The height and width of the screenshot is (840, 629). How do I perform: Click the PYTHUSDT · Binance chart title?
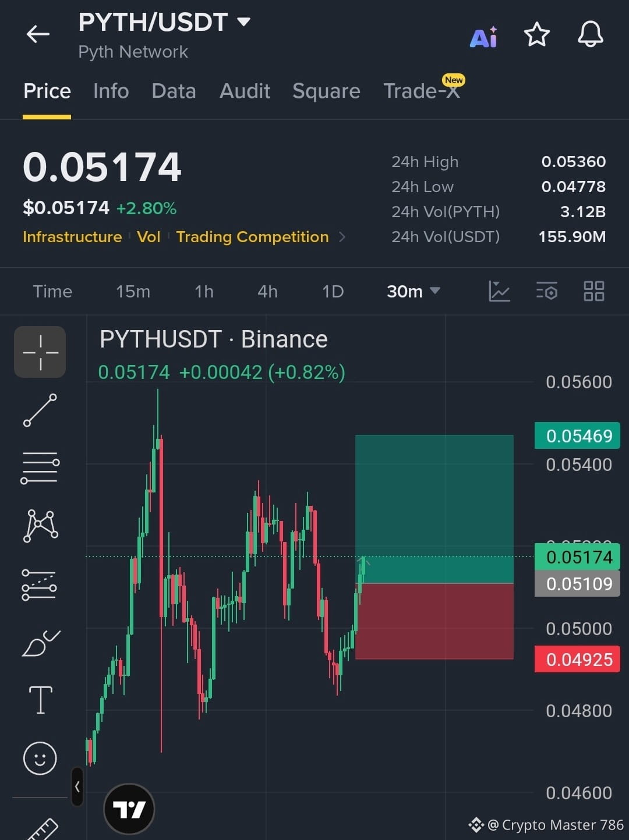pos(214,339)
